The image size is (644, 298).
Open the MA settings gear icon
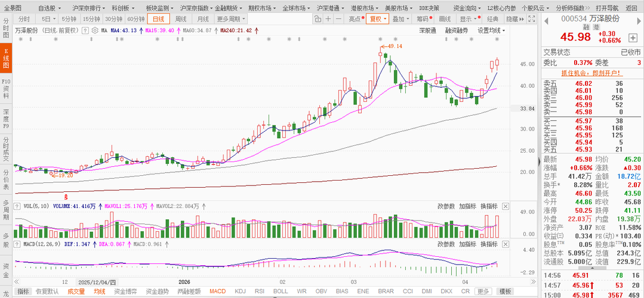pyautogui.click(x=94, y=30)
